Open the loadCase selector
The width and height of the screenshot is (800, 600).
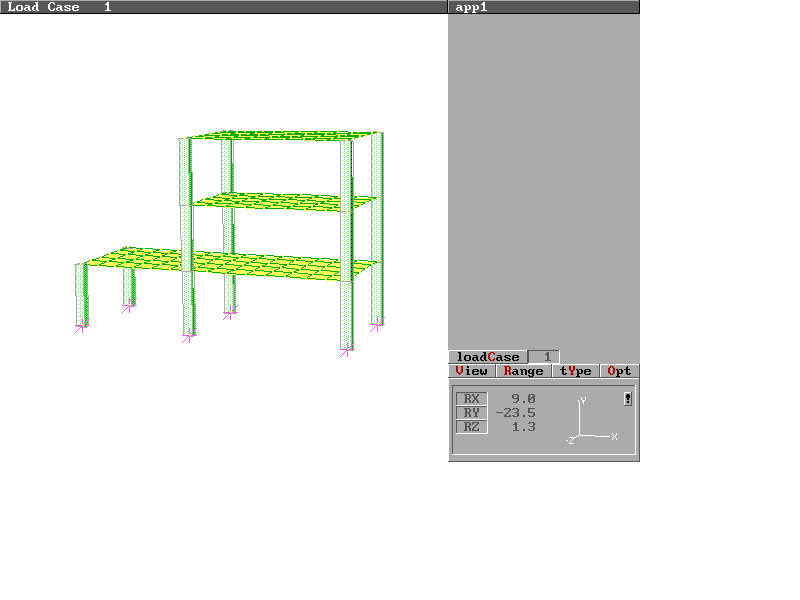[x=488, y=357]
